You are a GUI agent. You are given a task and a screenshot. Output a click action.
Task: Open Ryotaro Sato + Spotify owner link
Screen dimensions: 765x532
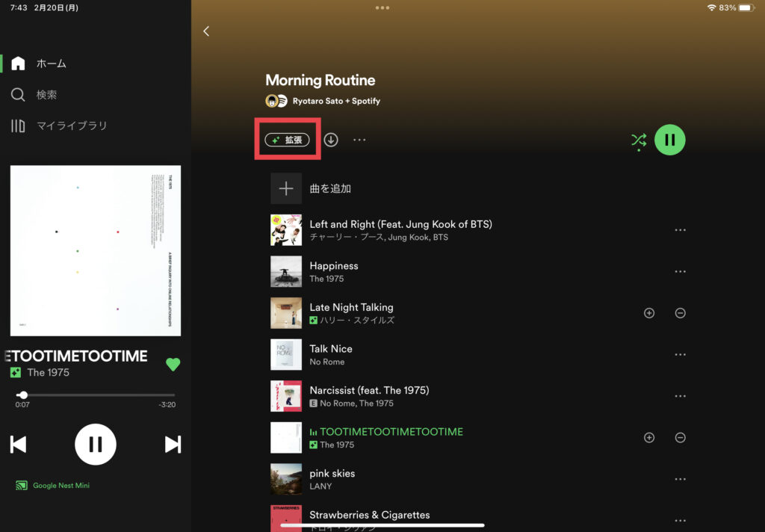pyautogui.click(x=336, y=101)
